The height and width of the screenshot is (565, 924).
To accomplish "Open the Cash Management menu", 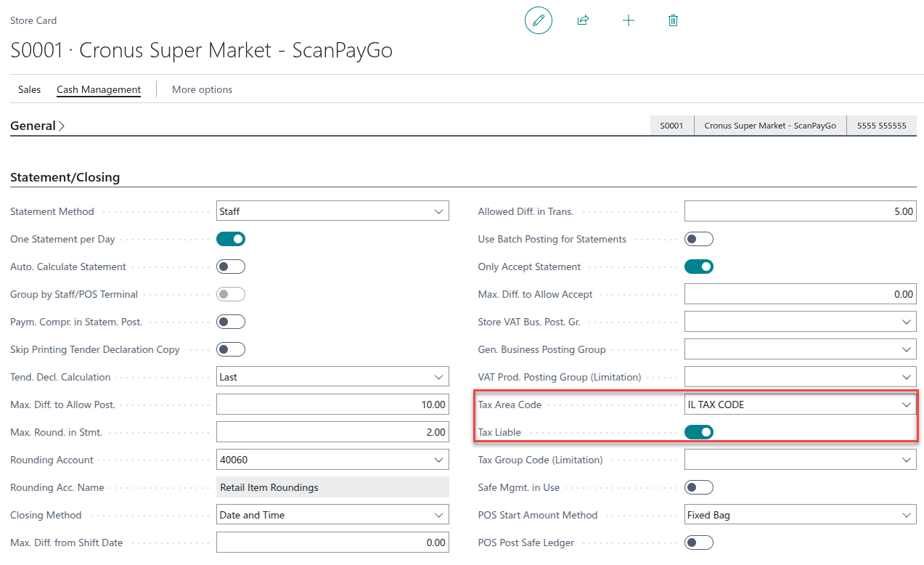I will tap(99, 89).
